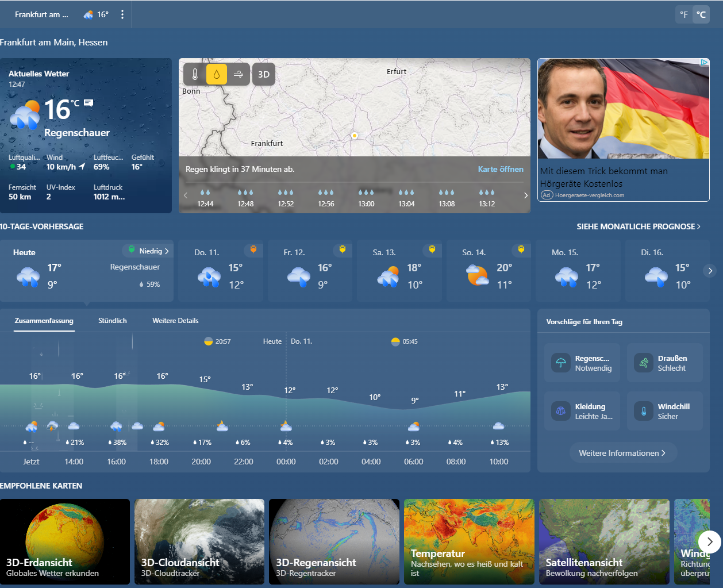
Task: Select the 06:00 hour in chart
Action: [414, 462]
